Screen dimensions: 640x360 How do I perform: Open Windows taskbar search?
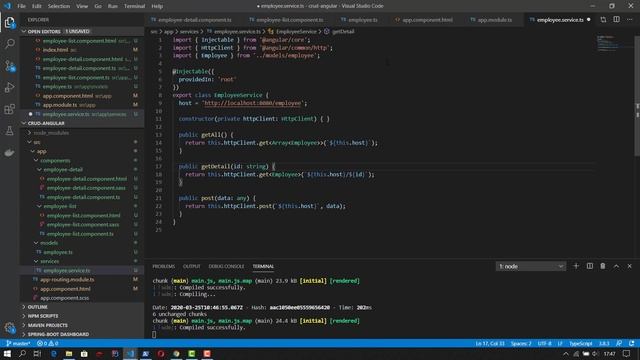pos(22,353)
